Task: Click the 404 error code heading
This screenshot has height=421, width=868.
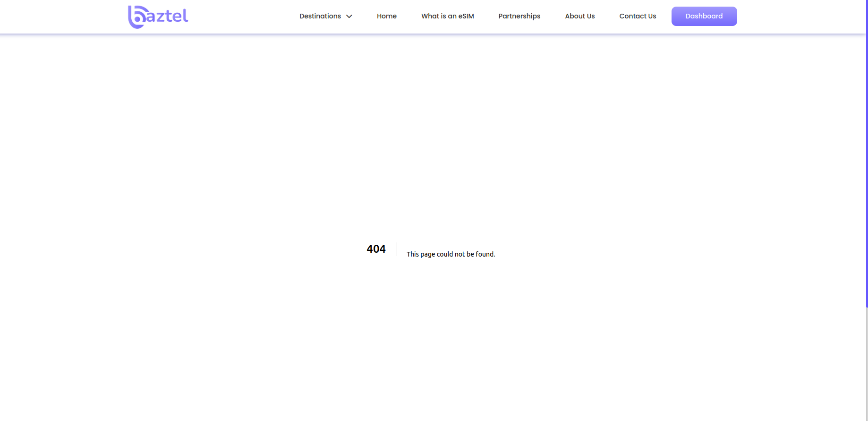Action: pyautogui.click(x=376, y=249)
